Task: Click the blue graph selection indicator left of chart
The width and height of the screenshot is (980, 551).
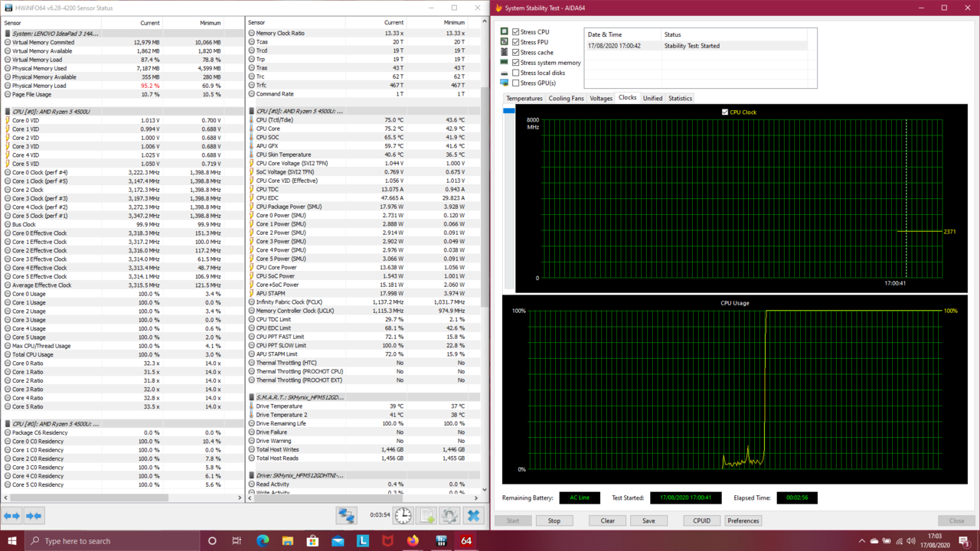Action: (x=509, y=111)
